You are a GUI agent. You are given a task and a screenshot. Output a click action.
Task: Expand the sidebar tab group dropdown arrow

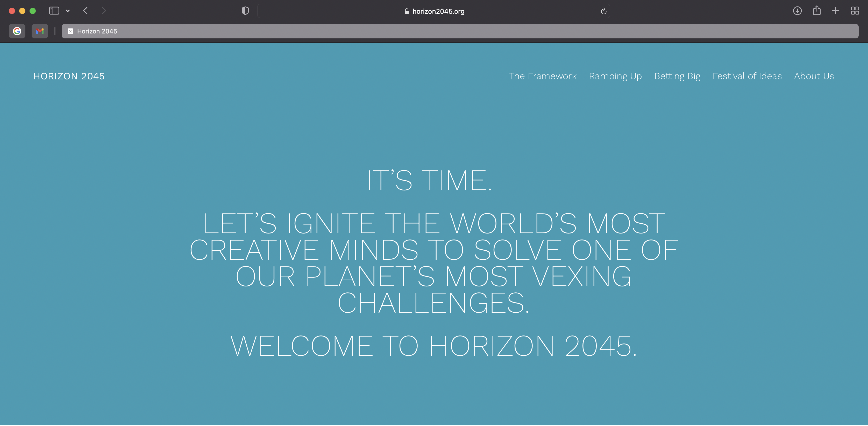click(x=68, y=11)
